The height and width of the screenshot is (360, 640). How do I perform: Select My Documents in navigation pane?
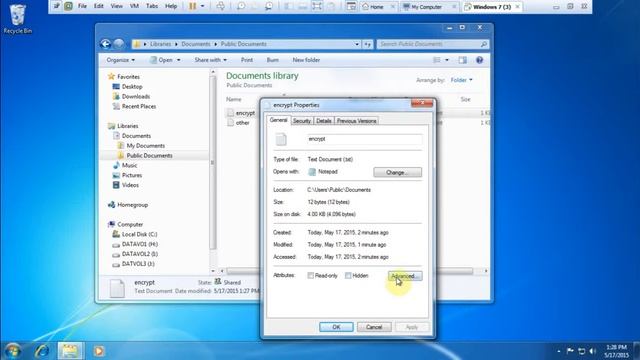pos(145,146)
